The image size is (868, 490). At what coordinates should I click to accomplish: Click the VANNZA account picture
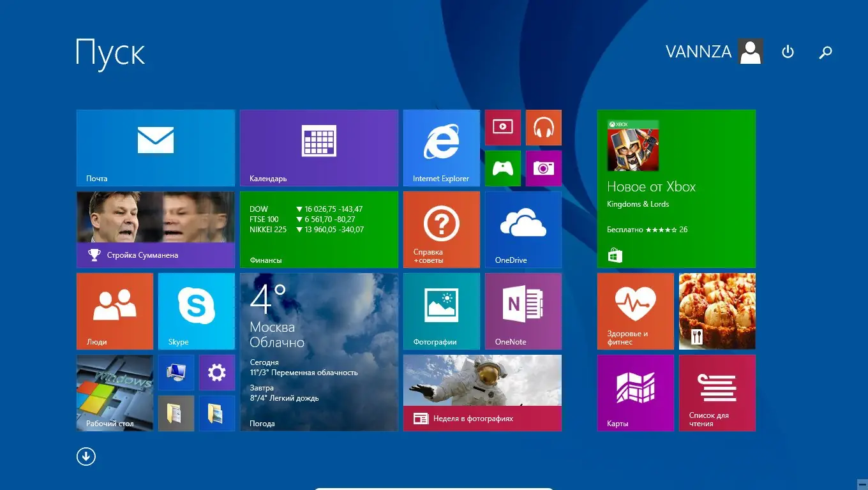coord(750,51)
